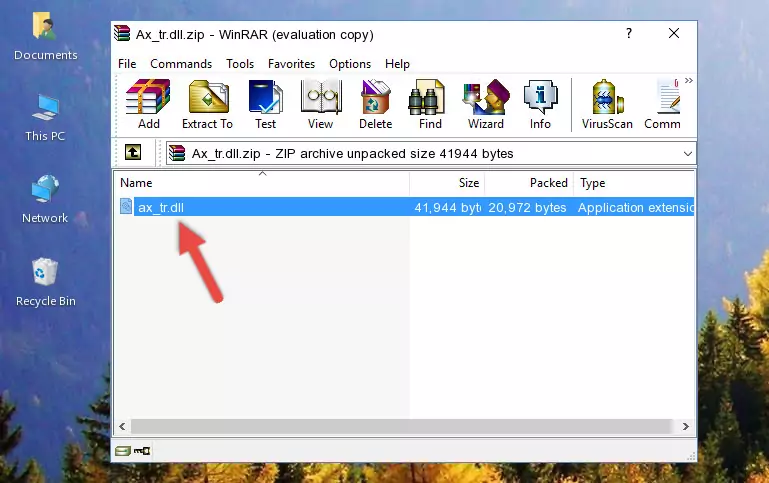Open the Documents desktop icon
This screenshot has width=769, height=483.
point(45,37)
